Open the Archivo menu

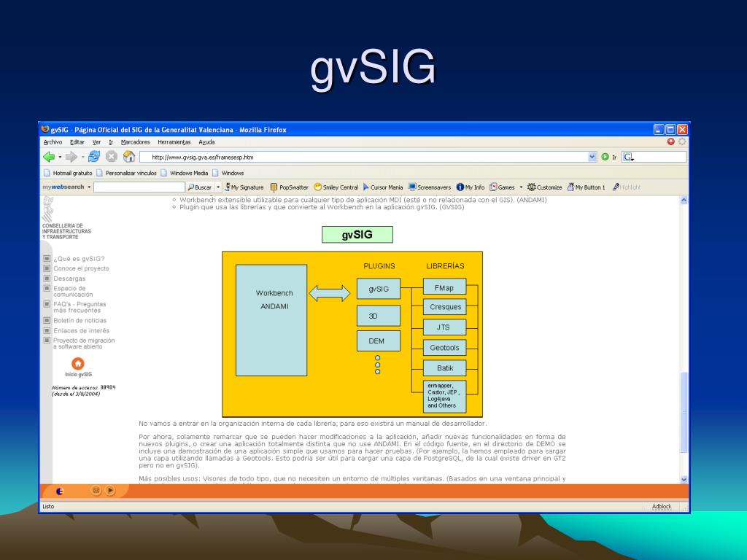click(53, 142)
